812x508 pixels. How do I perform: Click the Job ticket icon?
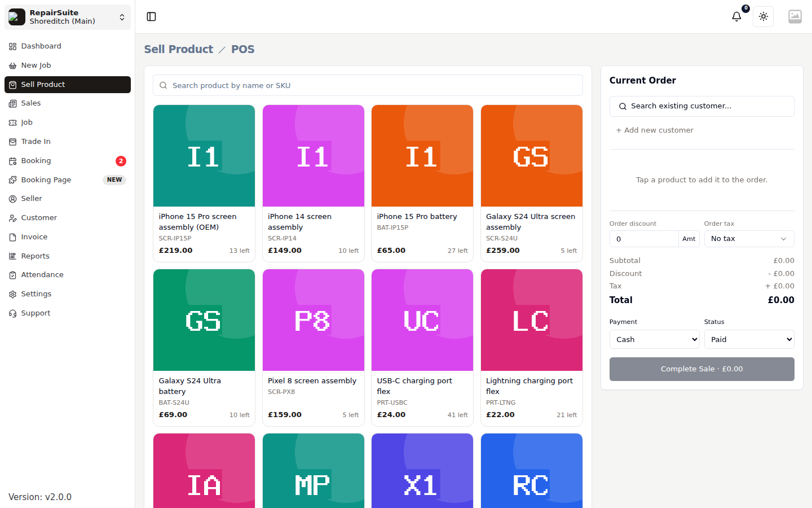pos(12,122)
